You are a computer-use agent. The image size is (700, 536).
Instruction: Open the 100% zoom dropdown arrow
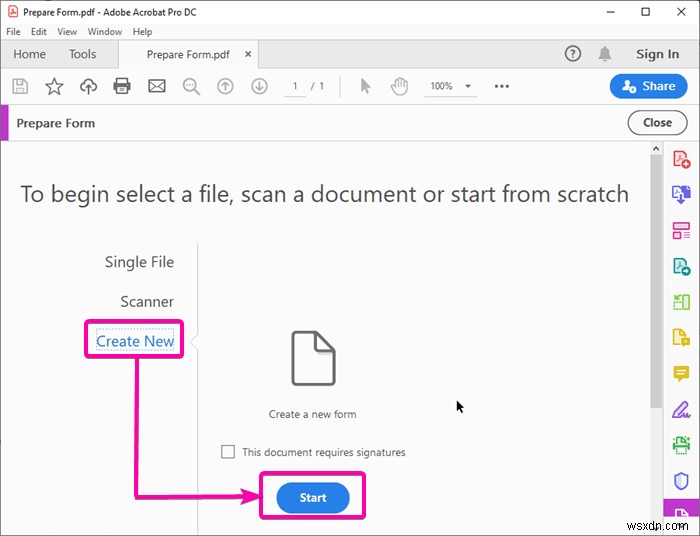(x=468, y=86)
